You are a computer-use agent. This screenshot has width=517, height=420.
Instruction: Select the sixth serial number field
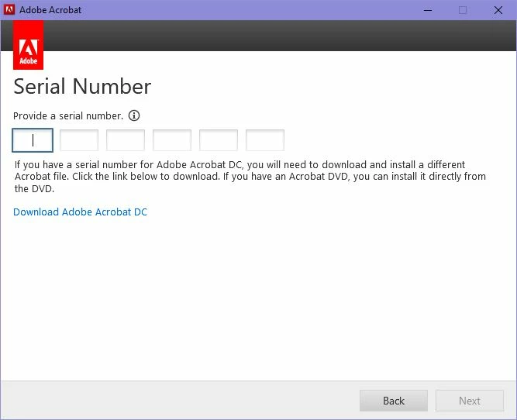(x=265, y=140)
